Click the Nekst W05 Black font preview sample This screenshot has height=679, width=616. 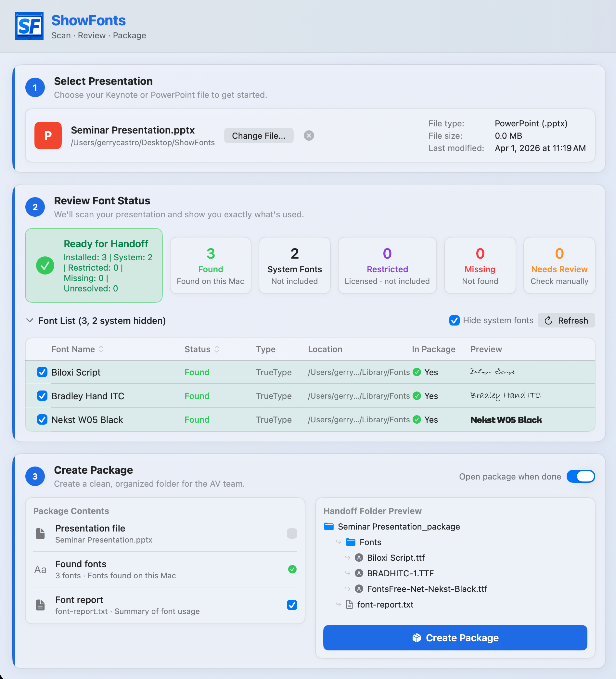coord(506,420)
